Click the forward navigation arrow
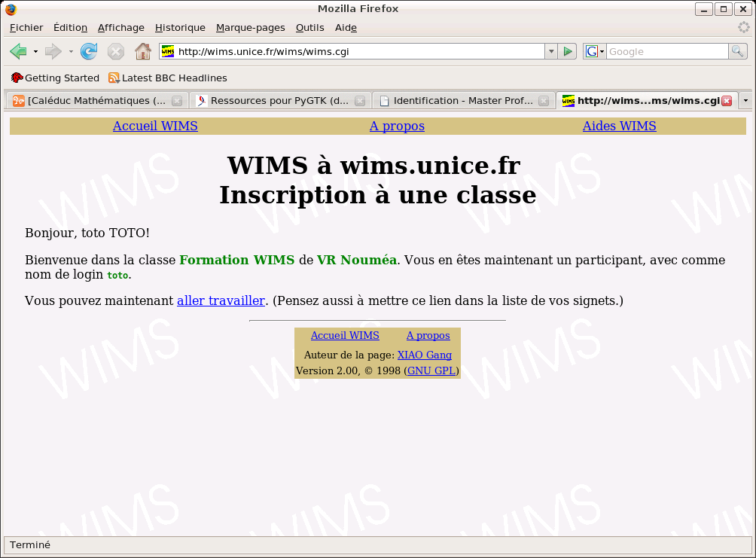 pyautogui.click(x=53, y=51)
